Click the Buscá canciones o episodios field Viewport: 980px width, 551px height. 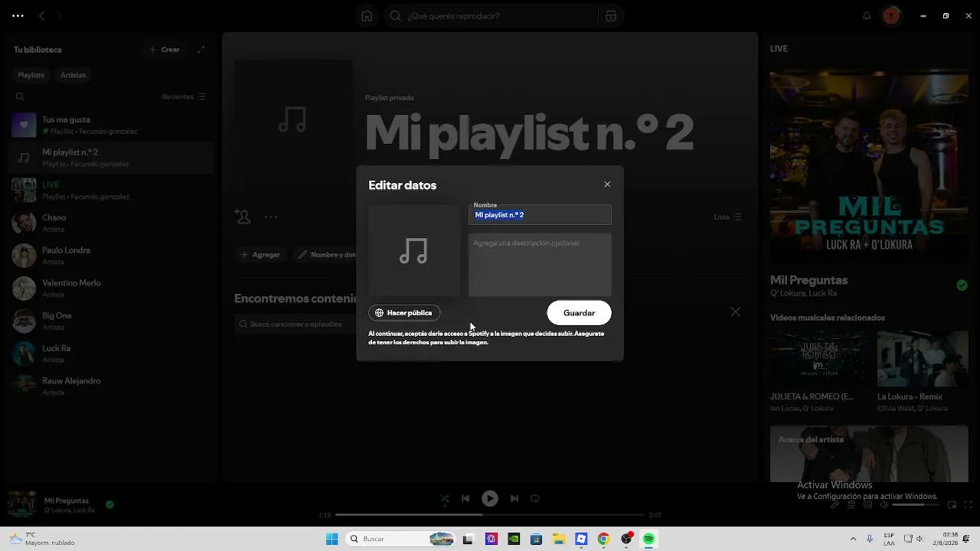click(x=296, y=324)
